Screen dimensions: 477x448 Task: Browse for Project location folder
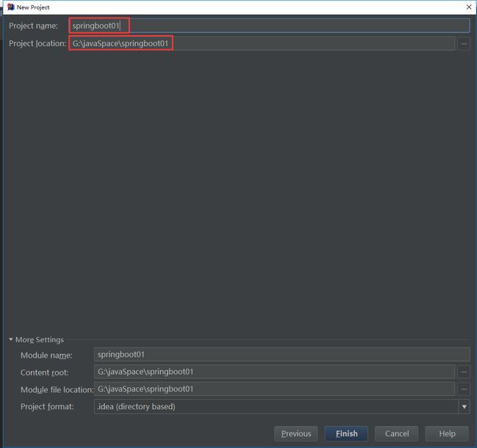464,43
